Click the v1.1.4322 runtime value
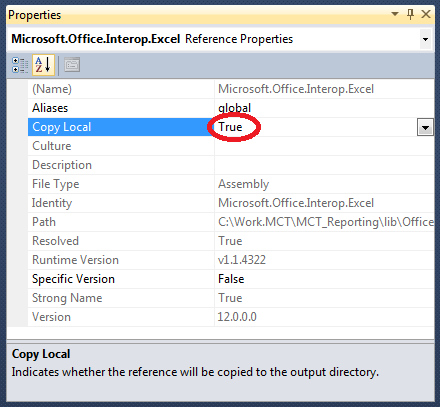Screen dimensions: 440x407 242,260
